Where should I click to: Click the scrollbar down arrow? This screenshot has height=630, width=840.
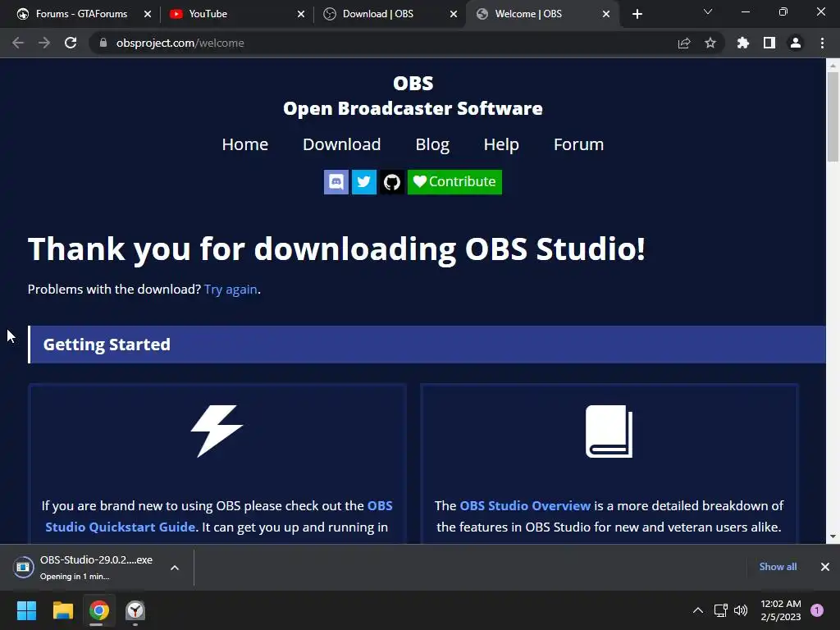tap(833, 536)
